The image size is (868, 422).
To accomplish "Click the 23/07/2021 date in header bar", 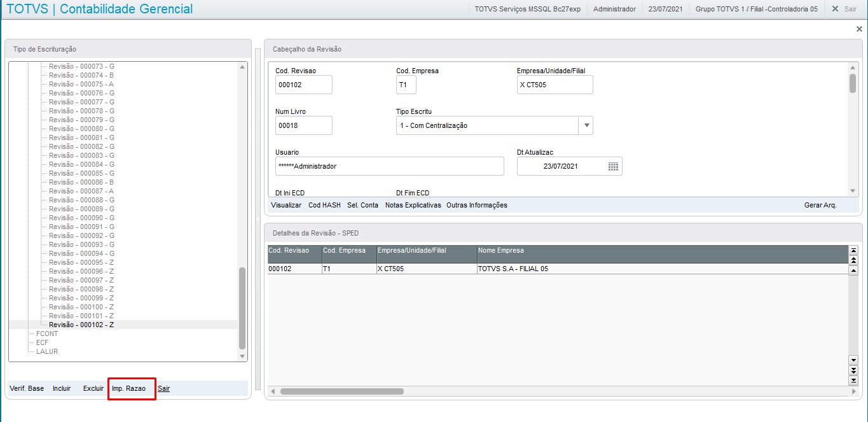I will click(x=665, y=9).
